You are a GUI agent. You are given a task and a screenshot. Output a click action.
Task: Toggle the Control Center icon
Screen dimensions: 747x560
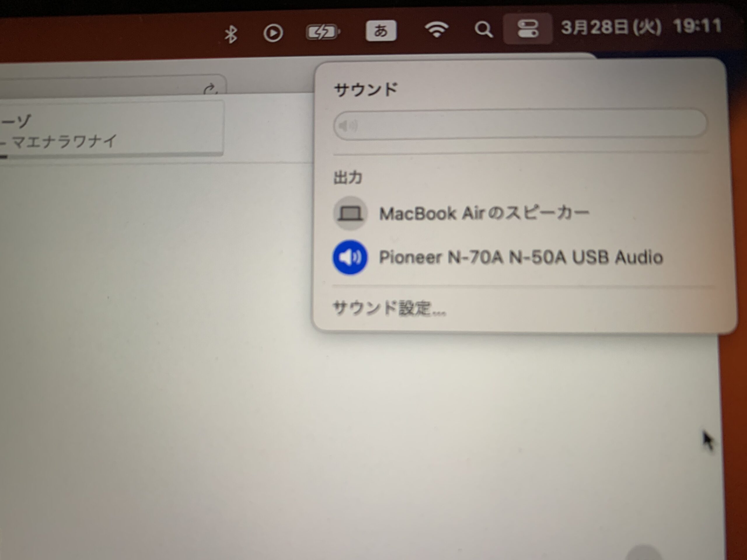tap(528, 28)
